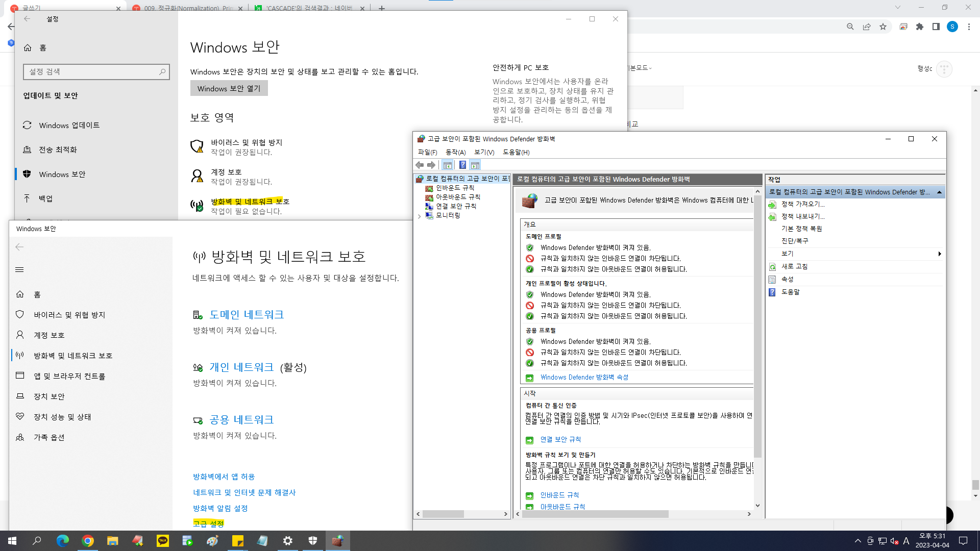Screen dimensions: 980x551
Task: Switch to the 009. 정규화(Normalization) Chrome tab
Action: (x=188, y=8)
